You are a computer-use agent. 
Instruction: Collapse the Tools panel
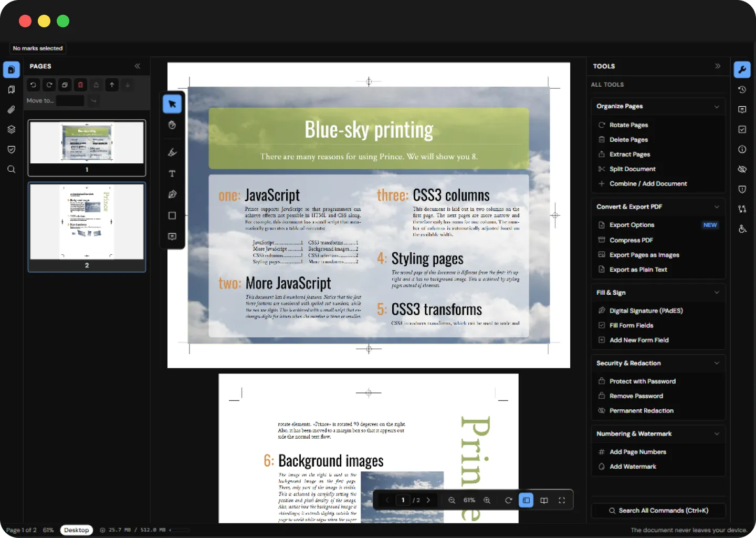click(x=718, y=66)
